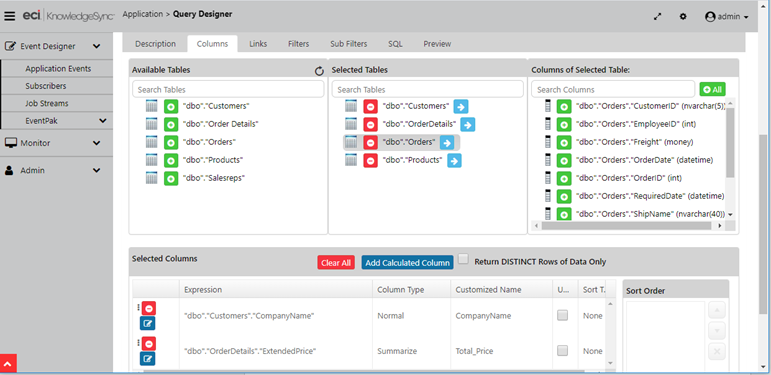Add the "dbo"."Salesreps" table
The height and width of the screenshot is (375, 771).
coord(171,178)
